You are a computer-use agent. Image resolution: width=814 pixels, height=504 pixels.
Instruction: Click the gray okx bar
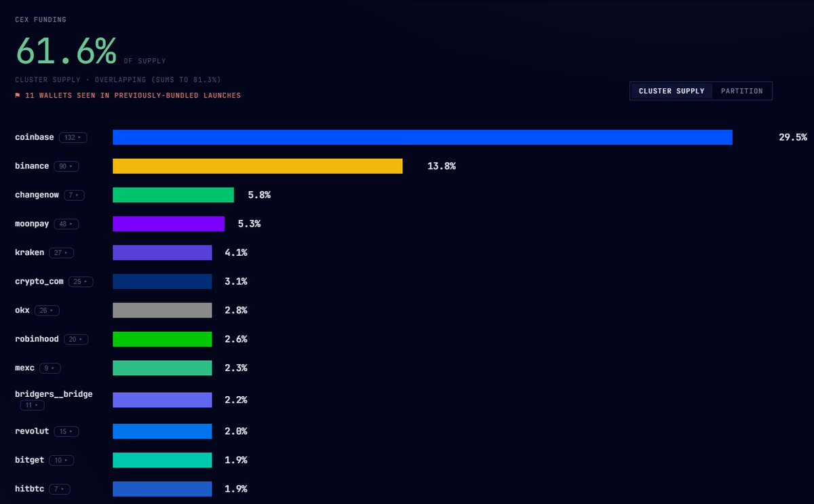pos(162,311)
